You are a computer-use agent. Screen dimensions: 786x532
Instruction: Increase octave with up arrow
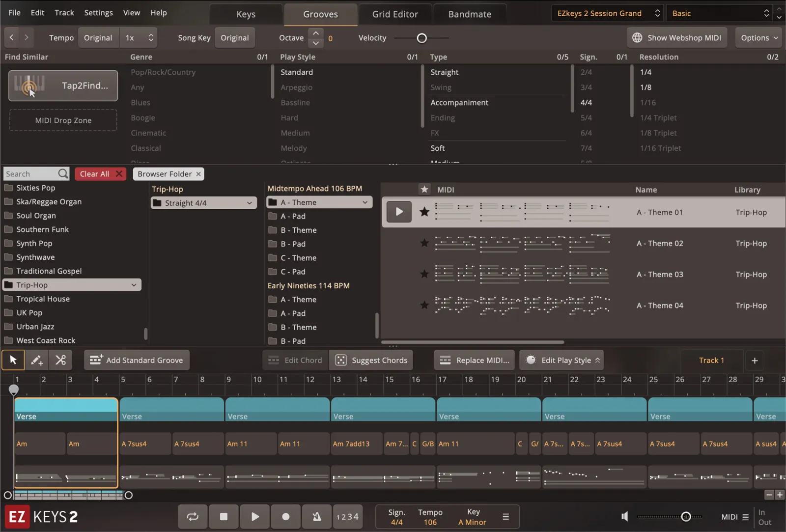click(316, 33)
